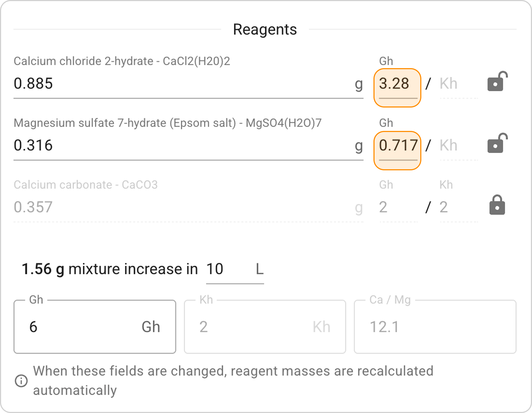This screenshot has width=532, height=413.
Task: Click Calcium carbonate Kh value field
Action: click(x=458, y=207)
